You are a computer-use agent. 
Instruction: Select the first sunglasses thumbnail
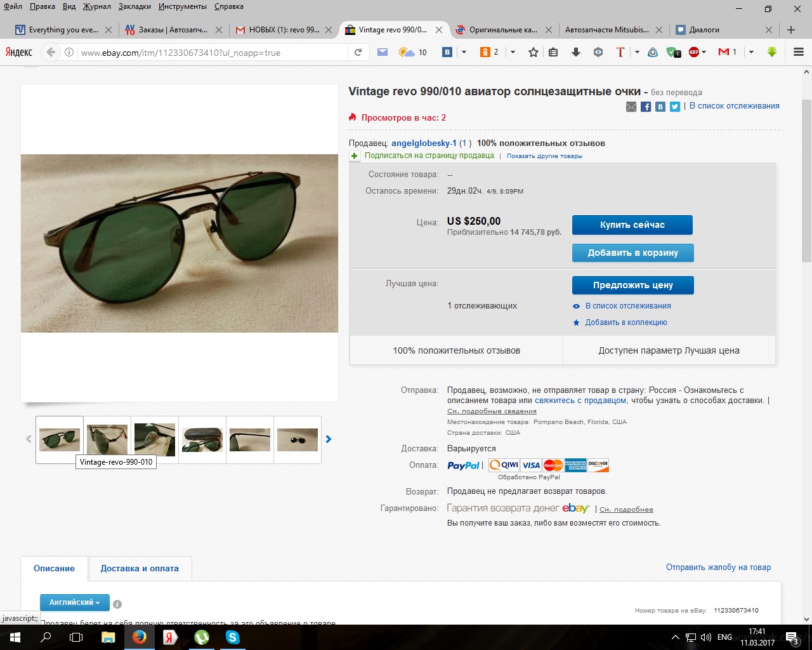(x=60, y=440)
